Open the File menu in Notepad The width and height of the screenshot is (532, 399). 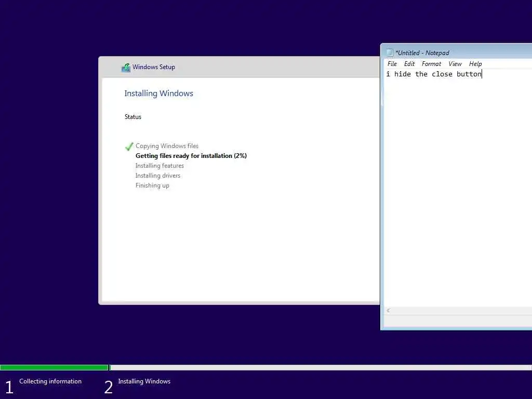point(392,64)
